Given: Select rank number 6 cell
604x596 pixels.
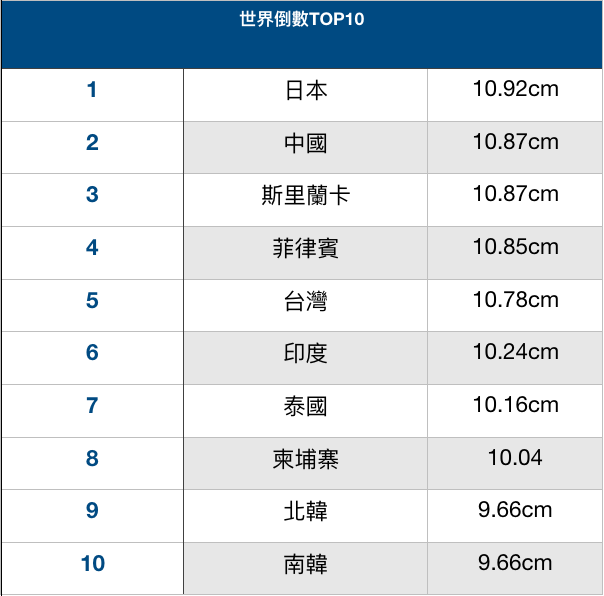Looking at the screenshot, I should tap(92, 353).
